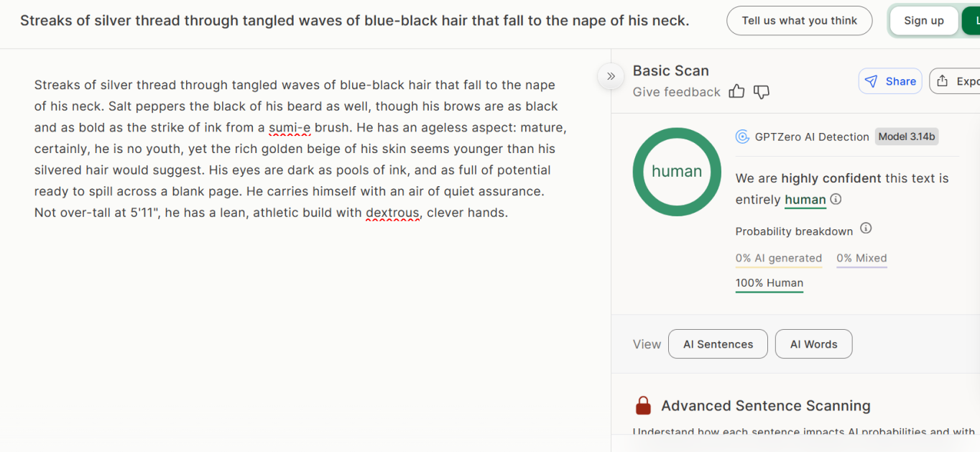Open the Model 3.14b badge
Image resolution: width=980 pixels, height=452 pixels.
(x=907, y=137)
